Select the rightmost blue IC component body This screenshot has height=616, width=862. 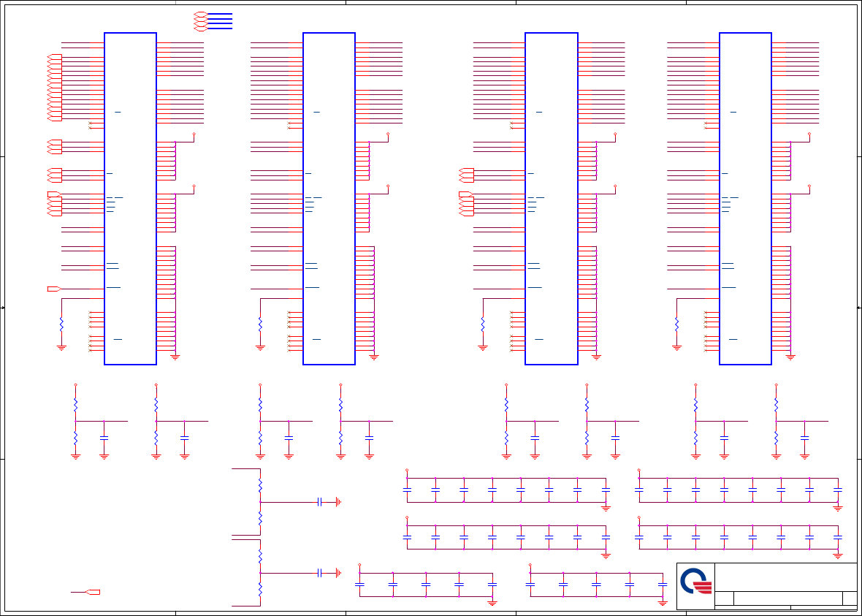pyautogui.click(x=745, y=199)
